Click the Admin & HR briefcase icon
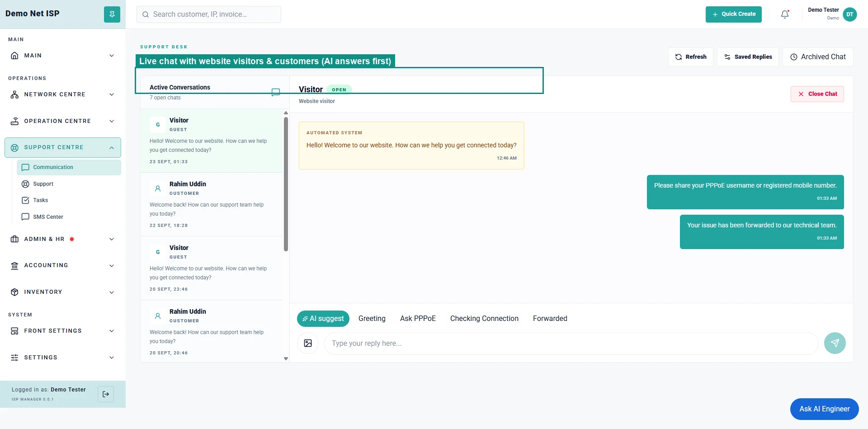 point(14,239)
